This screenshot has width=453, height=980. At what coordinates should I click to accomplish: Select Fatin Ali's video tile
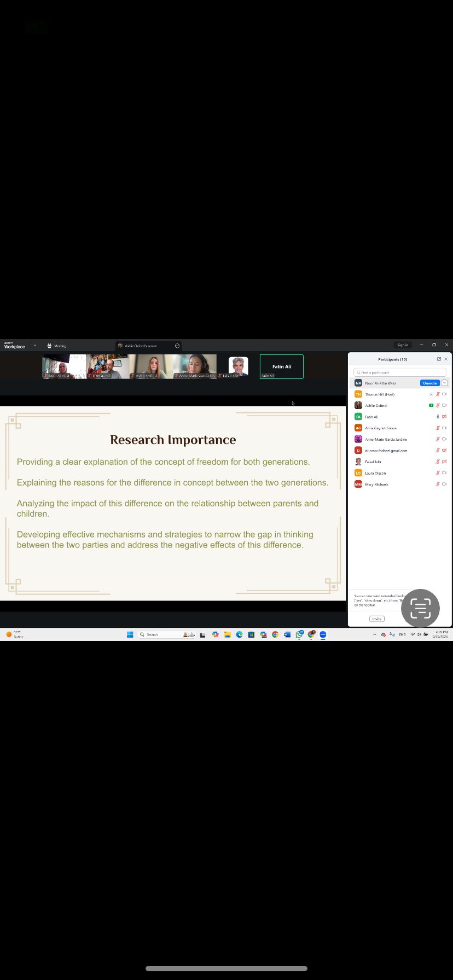pyautogui.click(x=281, y=366)
